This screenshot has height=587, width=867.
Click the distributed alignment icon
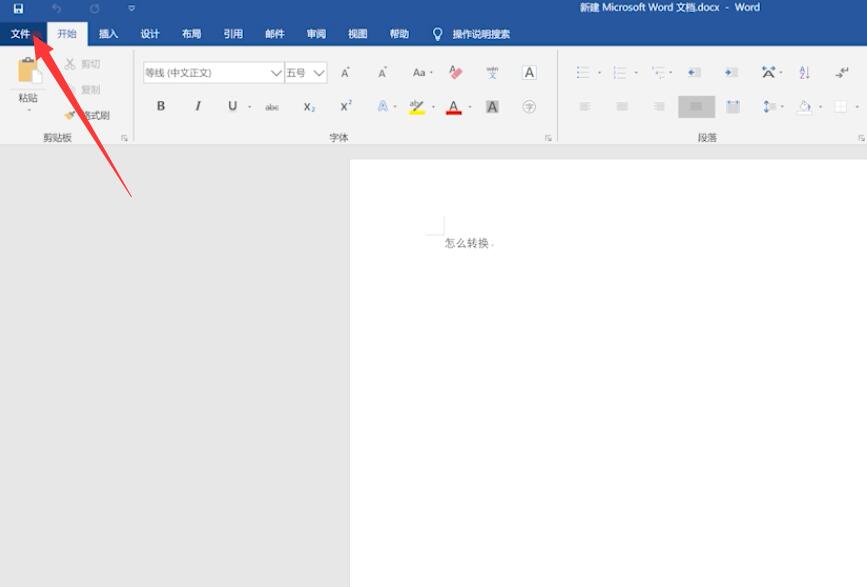pos(733,107)
